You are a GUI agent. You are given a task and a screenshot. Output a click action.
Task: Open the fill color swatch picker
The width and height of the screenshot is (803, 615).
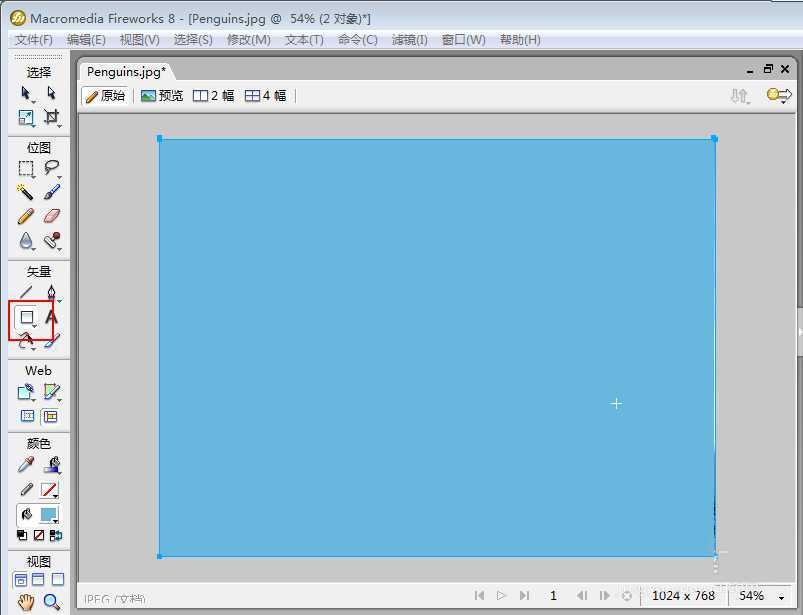pos(49,514)
